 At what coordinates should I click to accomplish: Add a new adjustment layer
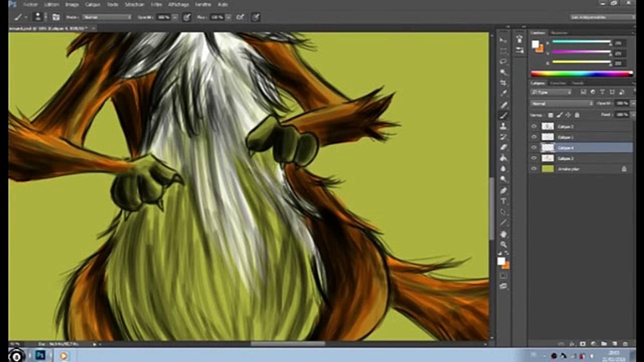point(593,344)
